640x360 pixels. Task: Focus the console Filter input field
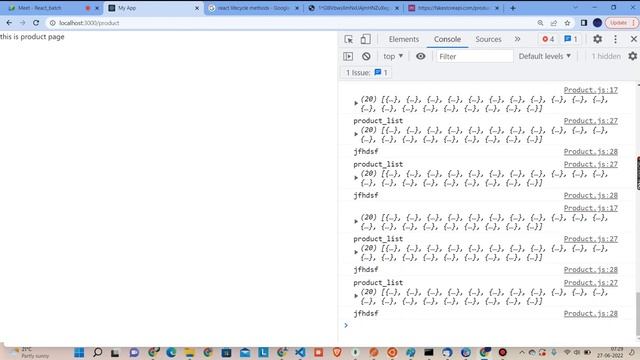pyautogui.click(x=474, y=56)
